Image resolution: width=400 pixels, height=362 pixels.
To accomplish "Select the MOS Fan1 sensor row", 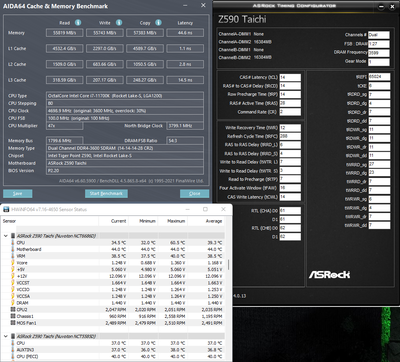I will (x=113, y=323).
